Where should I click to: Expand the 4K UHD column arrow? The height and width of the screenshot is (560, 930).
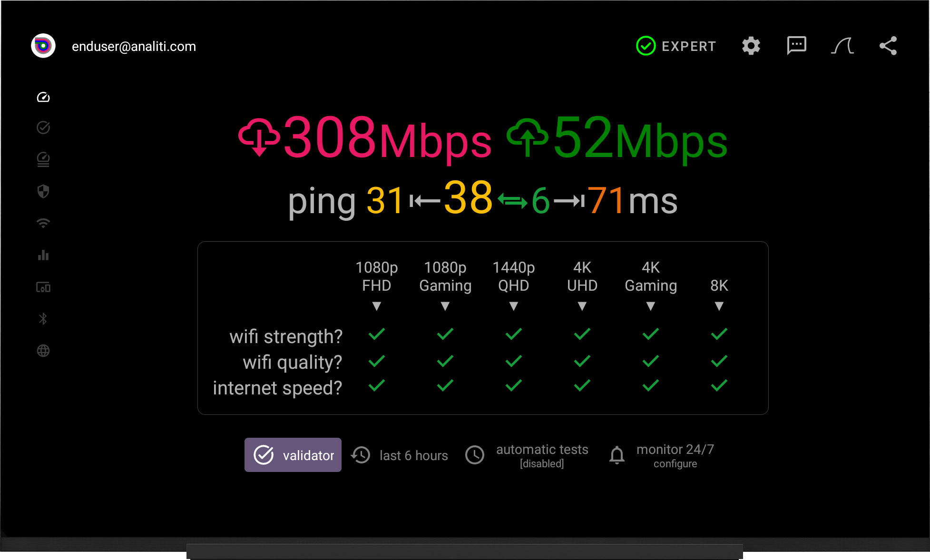tap(582, 306)
